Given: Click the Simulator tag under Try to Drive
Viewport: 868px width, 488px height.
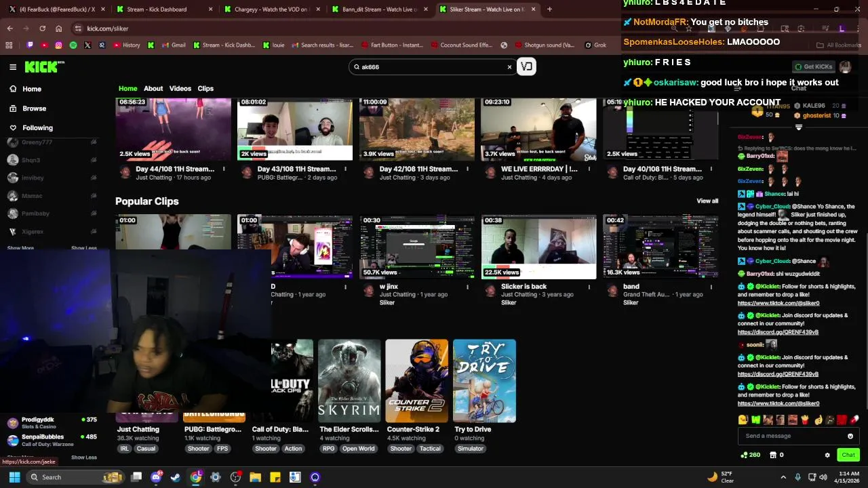Looking at the screenshot, I should coord(470,449).
